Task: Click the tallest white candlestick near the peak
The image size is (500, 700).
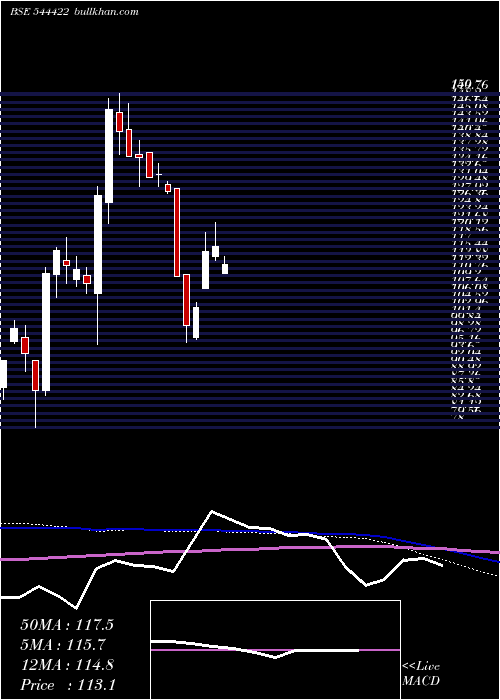Action: [x=109, y=156]
